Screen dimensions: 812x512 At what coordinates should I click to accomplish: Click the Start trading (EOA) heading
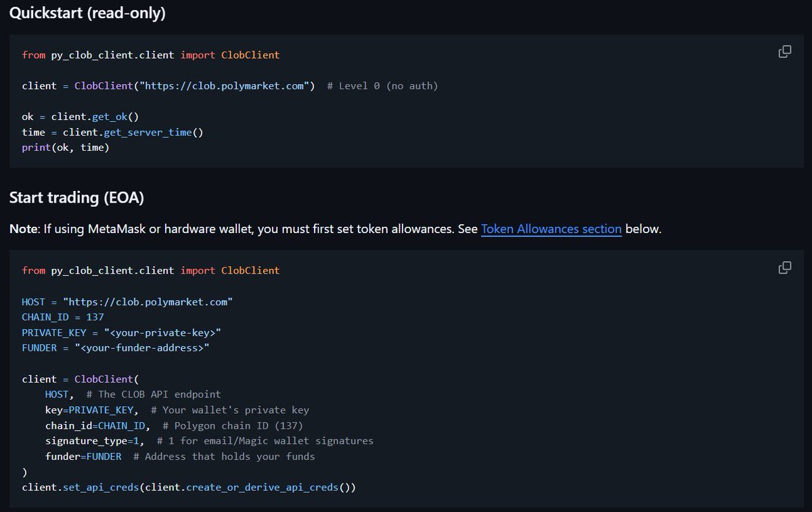pyautogui.click(x=76, y=198)
